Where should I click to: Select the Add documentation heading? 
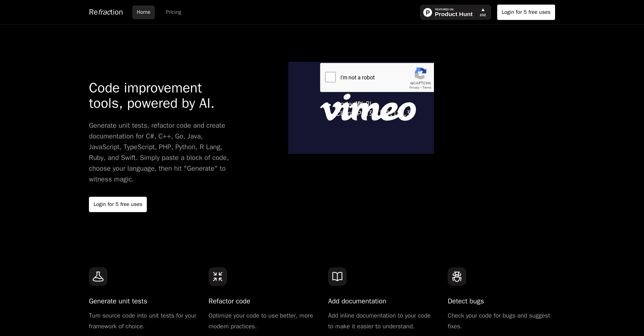pyautogui.click(x=357, y=301)
